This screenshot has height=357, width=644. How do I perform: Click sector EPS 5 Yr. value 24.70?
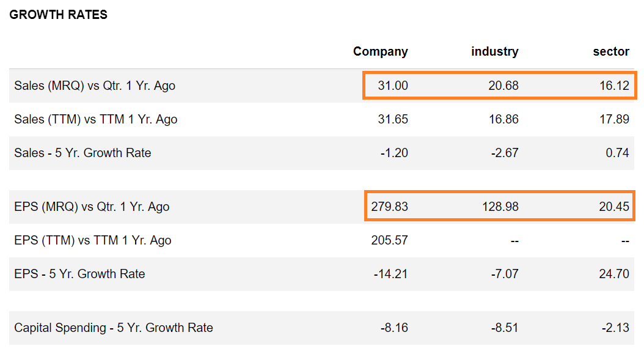tap(614, 274)
